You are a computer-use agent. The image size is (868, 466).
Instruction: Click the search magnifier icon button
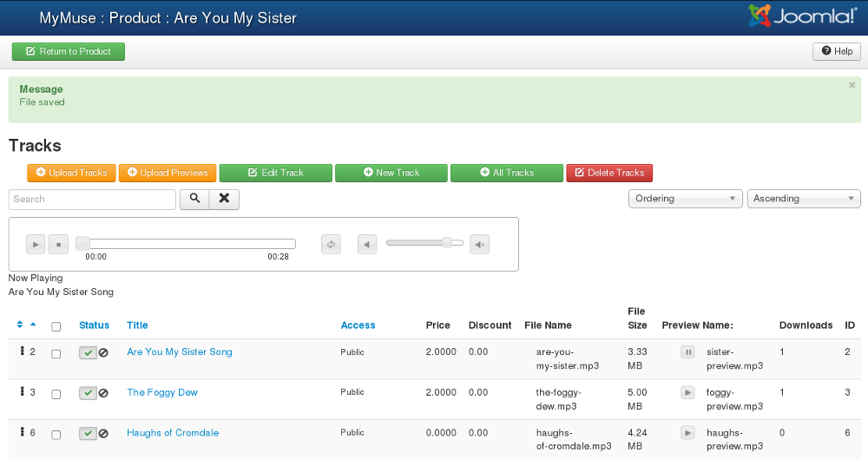tap(194, 199)
